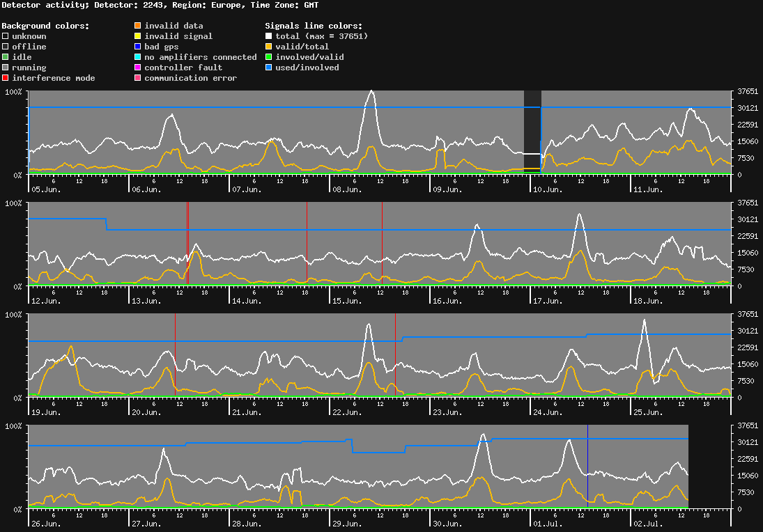Screen dimensions: 763x532
Task: Click the blue 'bad gps' swatch
Action: click(x=138, y=46)
